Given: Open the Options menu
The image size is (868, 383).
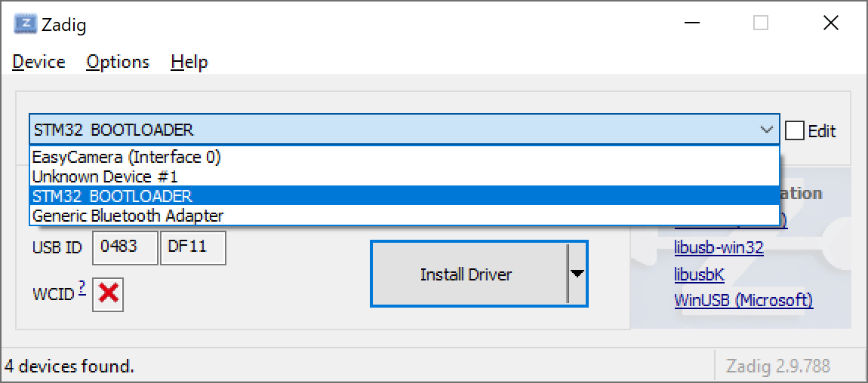Looking at the screenshot, I should coord(118,62).
